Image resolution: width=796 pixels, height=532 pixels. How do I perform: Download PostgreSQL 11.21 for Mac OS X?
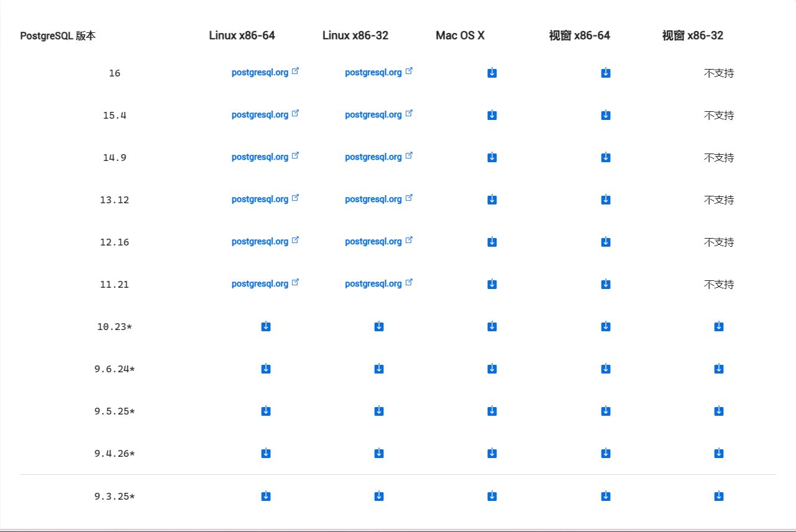point(492,284)
